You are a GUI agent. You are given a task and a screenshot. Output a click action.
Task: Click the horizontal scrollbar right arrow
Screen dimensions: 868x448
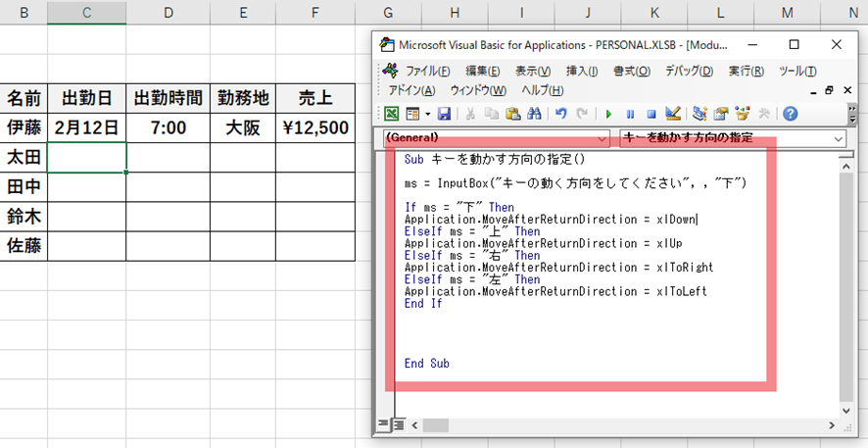[x=832, y=425]
